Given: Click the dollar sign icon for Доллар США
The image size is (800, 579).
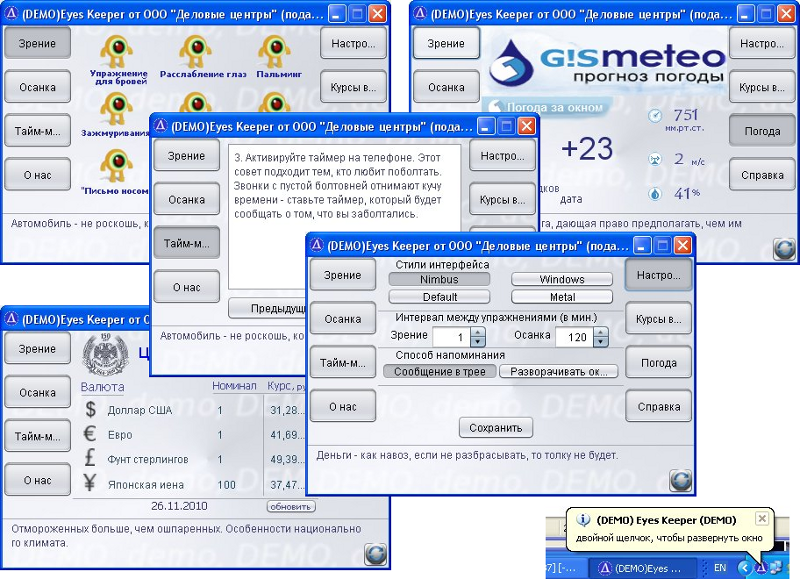Looking at the screenshot, I should point(90,409).
